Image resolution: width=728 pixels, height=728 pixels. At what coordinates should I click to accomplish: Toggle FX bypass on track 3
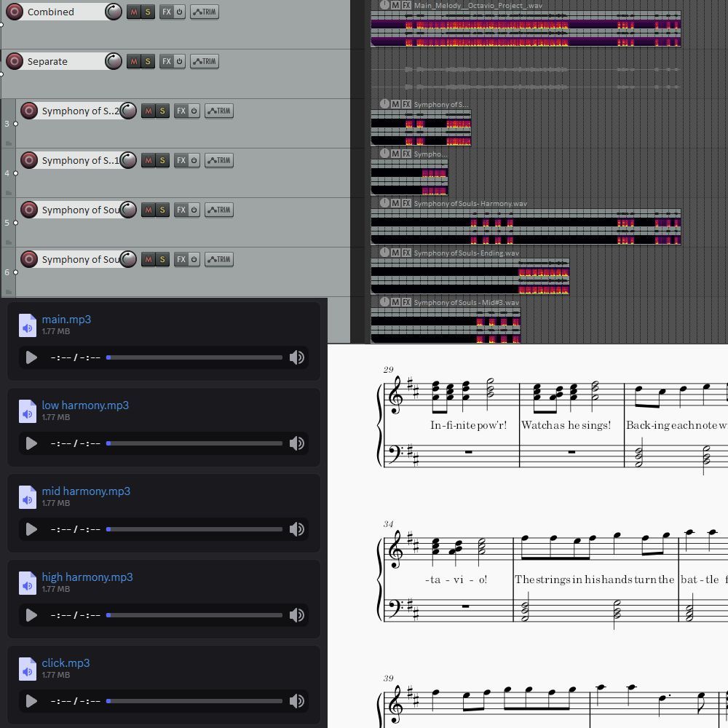194,111
